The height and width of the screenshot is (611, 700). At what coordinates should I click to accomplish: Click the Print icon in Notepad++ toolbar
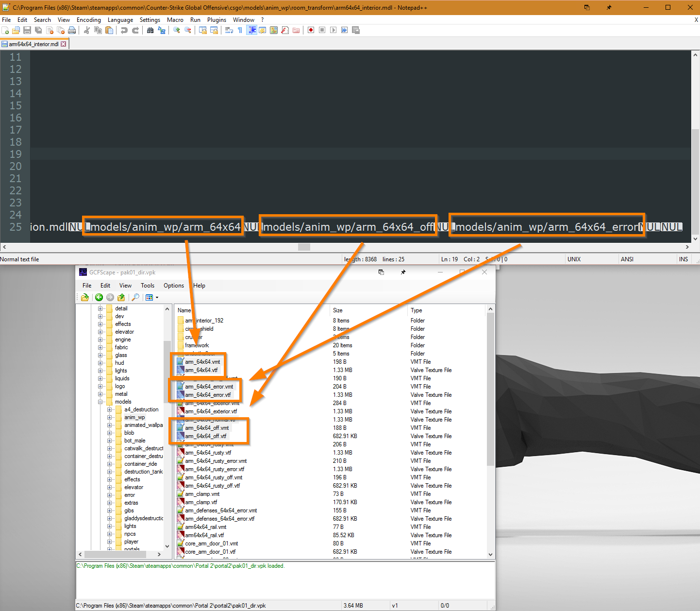(72, 30)
